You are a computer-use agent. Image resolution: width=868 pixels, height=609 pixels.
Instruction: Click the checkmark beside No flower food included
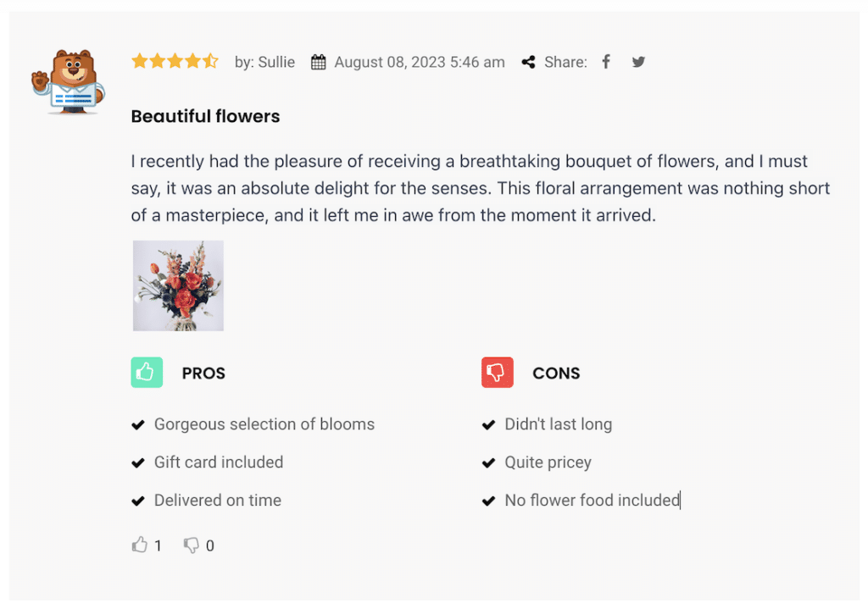tap(489, 501)
